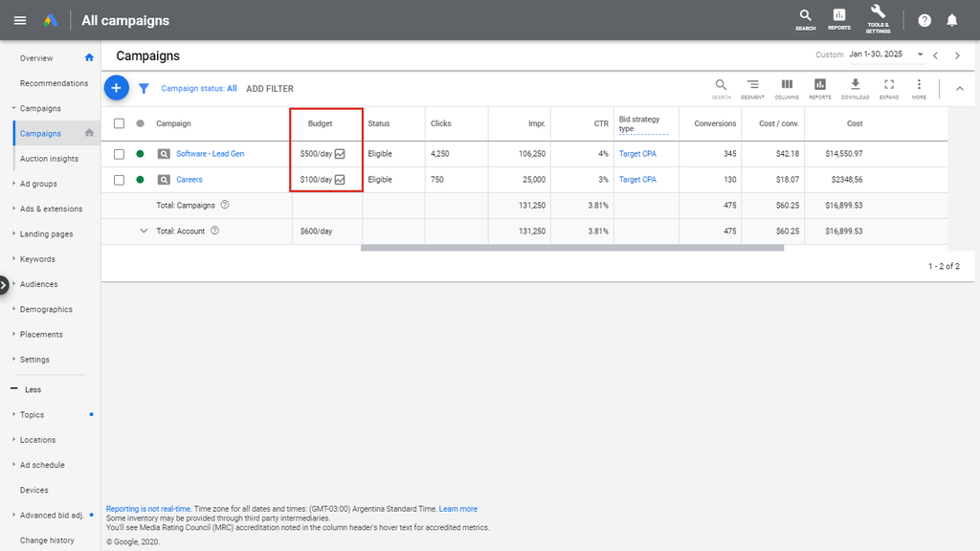980x551 pixels.
Task: Click the horizontal table scrollbar
Action: (x=571, y=248)
